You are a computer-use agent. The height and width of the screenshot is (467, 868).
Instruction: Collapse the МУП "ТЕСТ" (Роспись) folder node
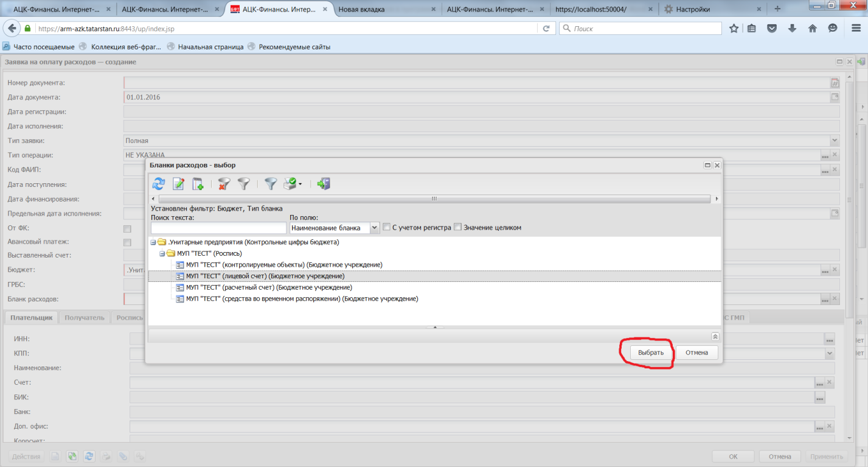coord(162,253)
